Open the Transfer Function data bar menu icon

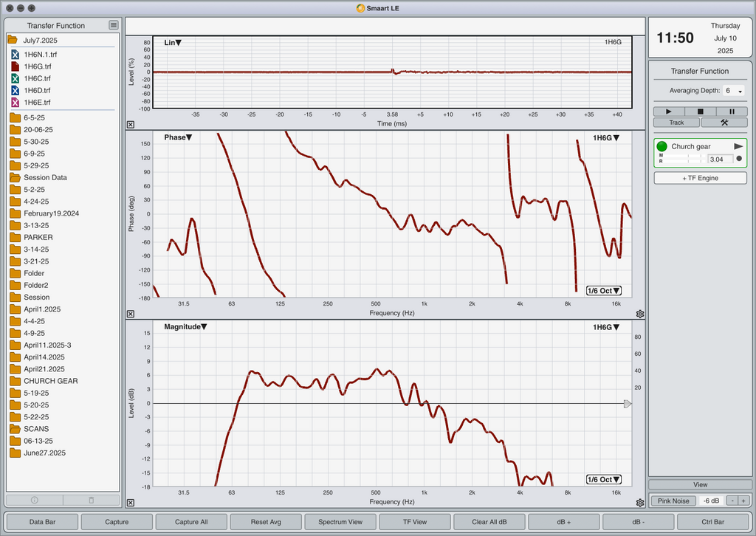[113, 25]
